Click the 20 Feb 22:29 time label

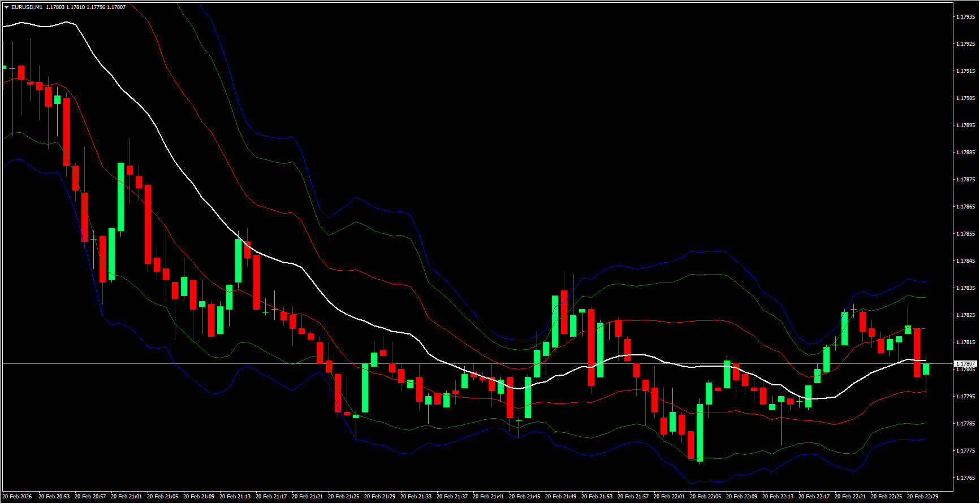click(922, 497)
